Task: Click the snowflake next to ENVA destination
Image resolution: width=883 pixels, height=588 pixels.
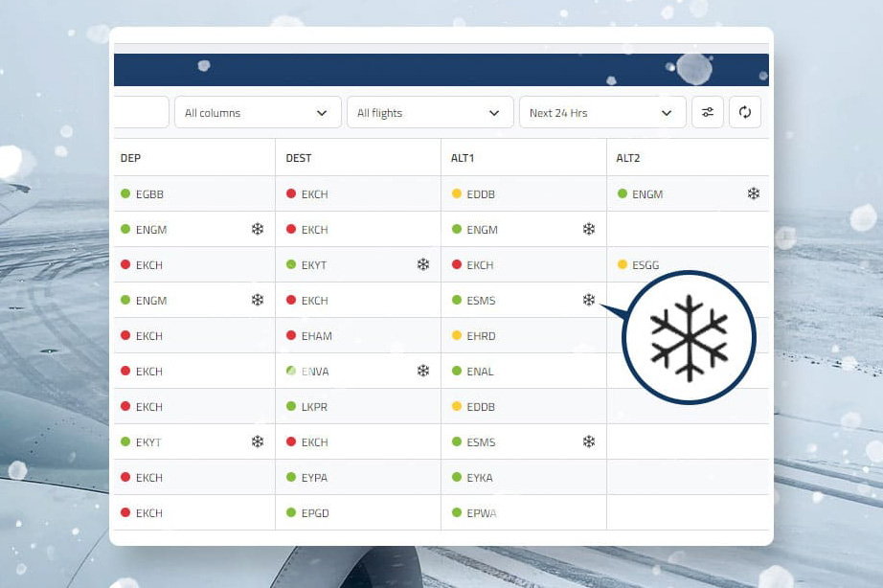Action: pyautogui.click(x=423, y=371)
